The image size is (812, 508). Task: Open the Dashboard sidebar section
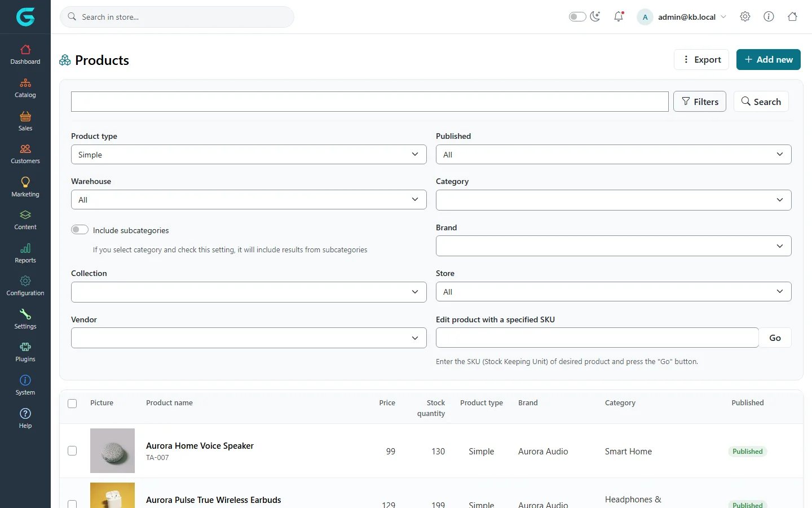click(x=25, y=55)
